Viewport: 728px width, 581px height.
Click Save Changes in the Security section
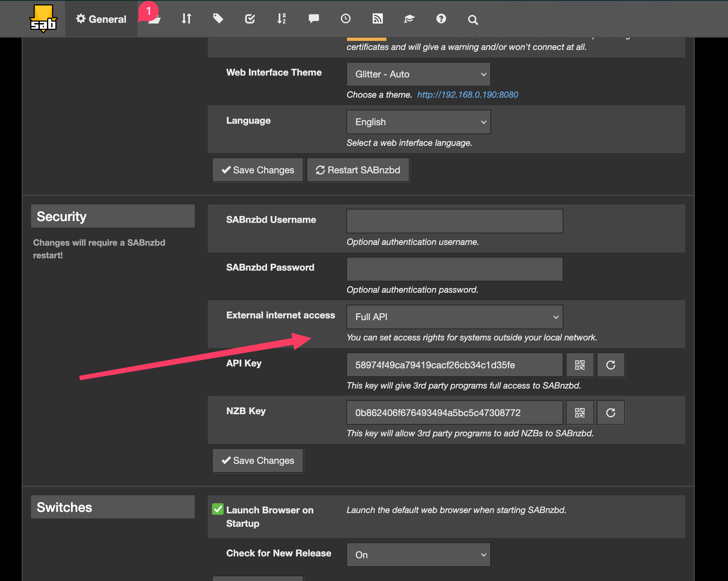point(258,461)
